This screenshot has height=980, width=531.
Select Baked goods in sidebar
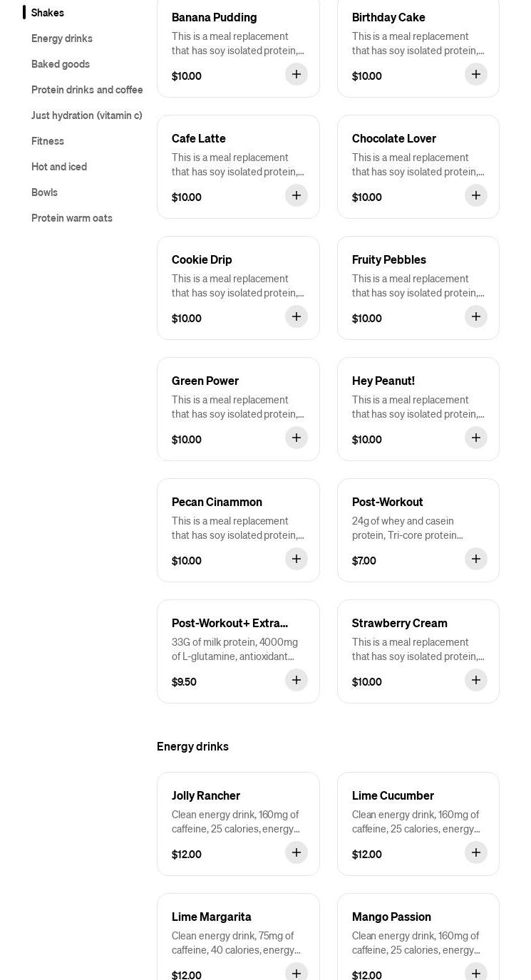pyautogui.click(x=61, y=64)
